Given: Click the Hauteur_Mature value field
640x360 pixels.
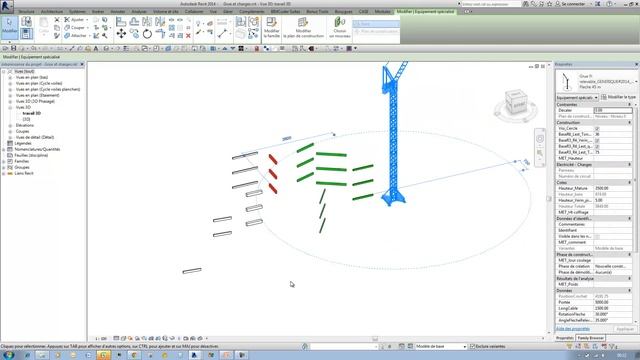Looking at the screenshot, I should pyautogui.click(x=613, y=189).
